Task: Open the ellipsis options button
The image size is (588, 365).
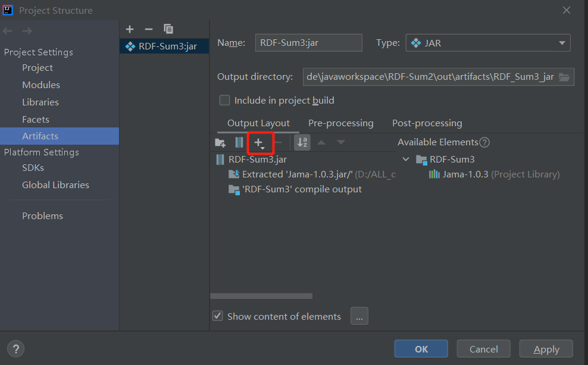Action: (359, 316)
